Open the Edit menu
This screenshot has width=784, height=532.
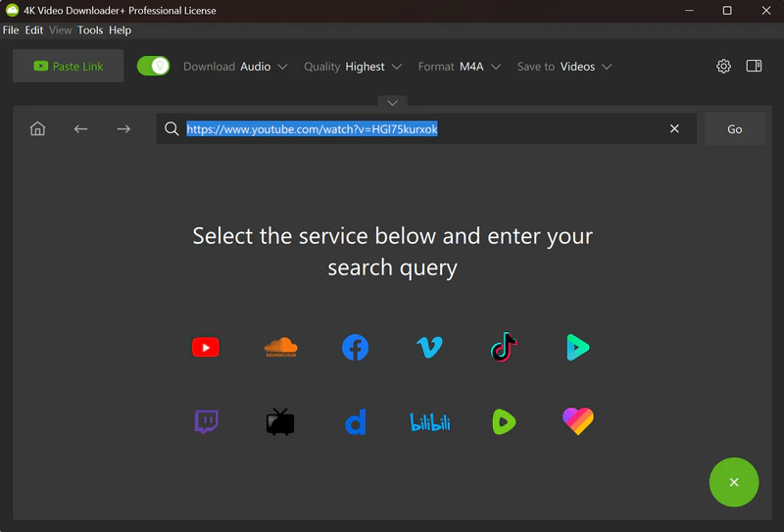pyautogui.click(x=34, y=30)
